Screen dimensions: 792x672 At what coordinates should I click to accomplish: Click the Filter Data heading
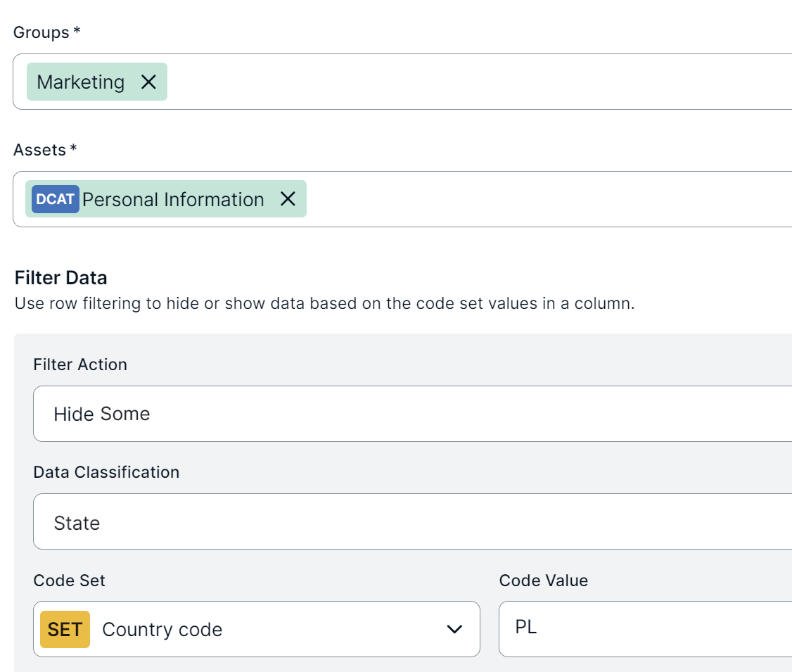coord(61,278)
